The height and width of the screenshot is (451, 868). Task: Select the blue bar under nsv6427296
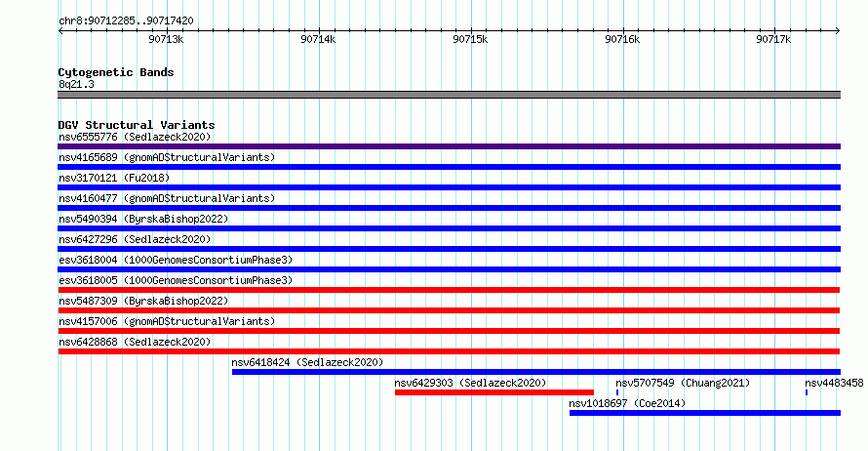click(449, 249)
